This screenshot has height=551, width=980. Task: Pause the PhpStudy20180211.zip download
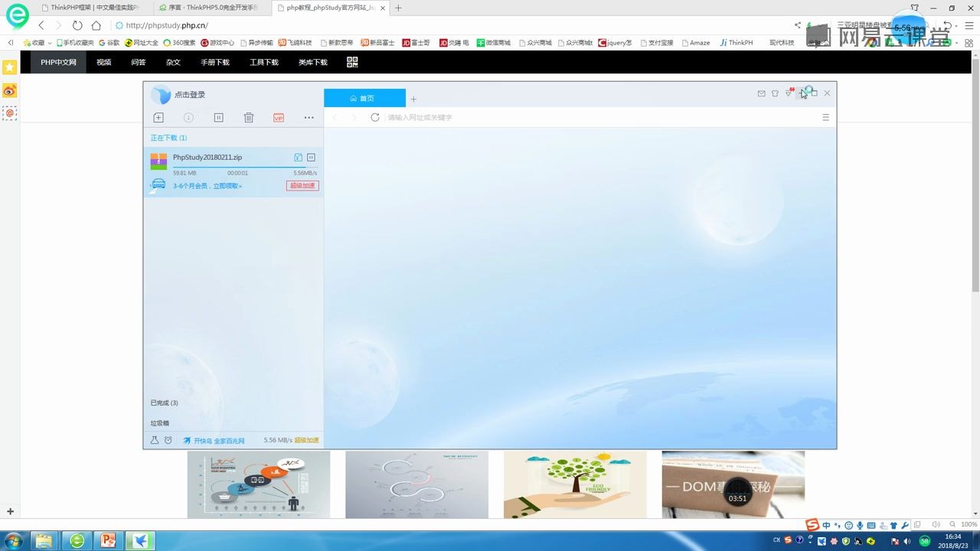[311, 157]
